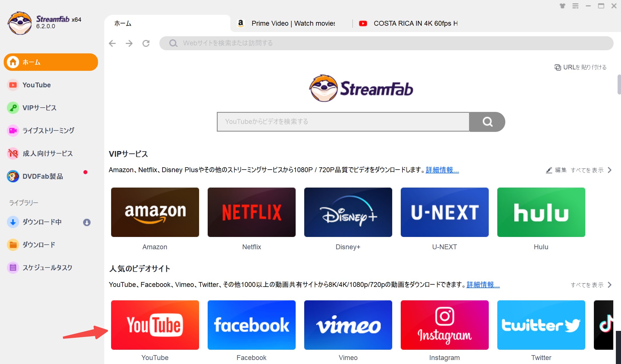621x364 pixels.
Task: Click the U-NEXT label under tile
Action: tap(444, 247)
